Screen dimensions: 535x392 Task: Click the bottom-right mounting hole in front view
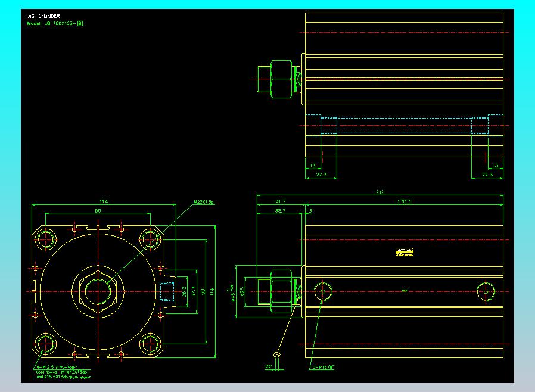[x=150, y=344]
